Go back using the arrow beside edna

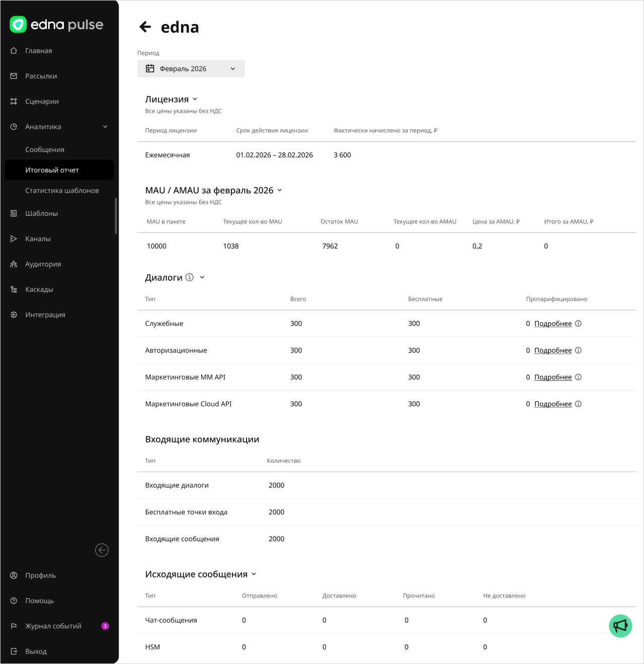click(x=145, y=27)
